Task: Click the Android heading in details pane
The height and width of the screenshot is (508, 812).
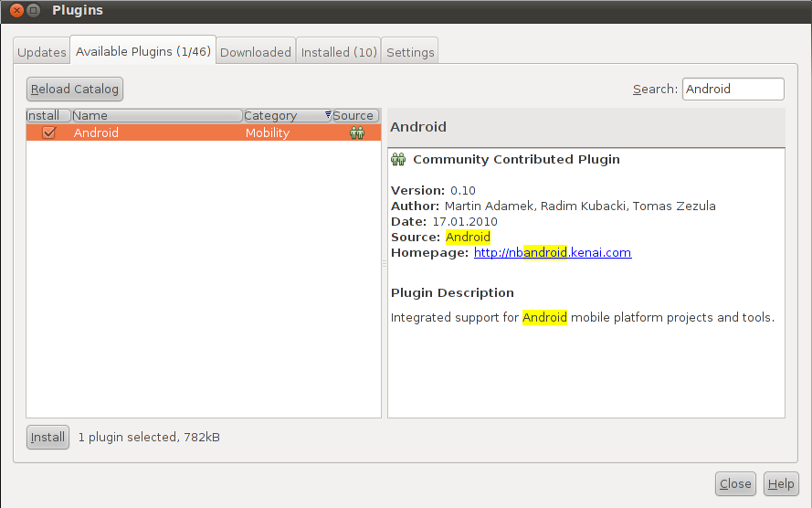Action: 418,127
